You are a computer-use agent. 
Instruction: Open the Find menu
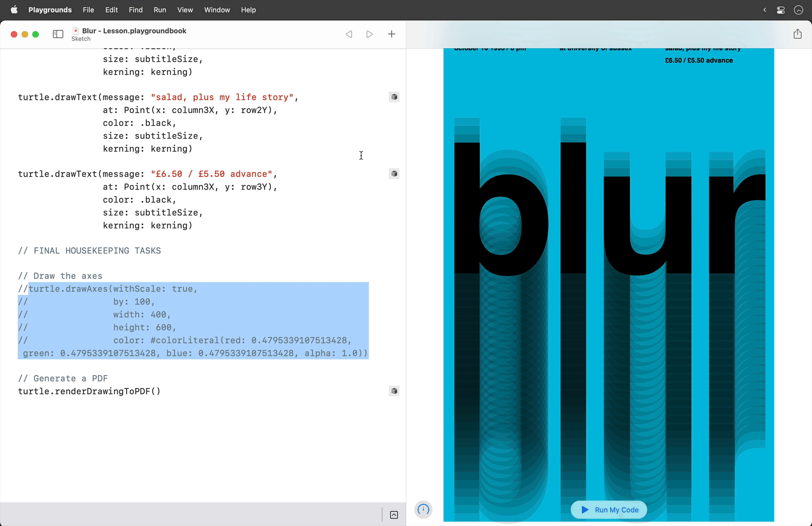pyautogui.click(x=135, y=10)
